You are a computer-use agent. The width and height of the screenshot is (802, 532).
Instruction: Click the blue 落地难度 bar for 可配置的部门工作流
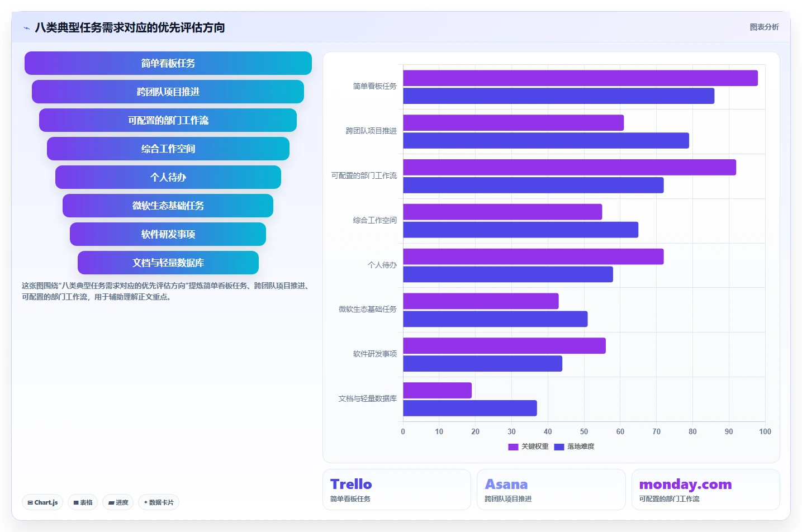533,186
